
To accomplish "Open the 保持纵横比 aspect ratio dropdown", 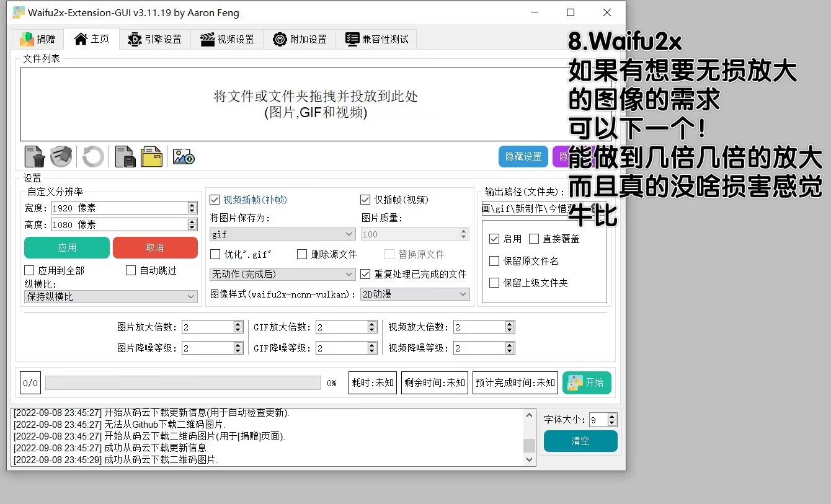I will tap(111, 297).
